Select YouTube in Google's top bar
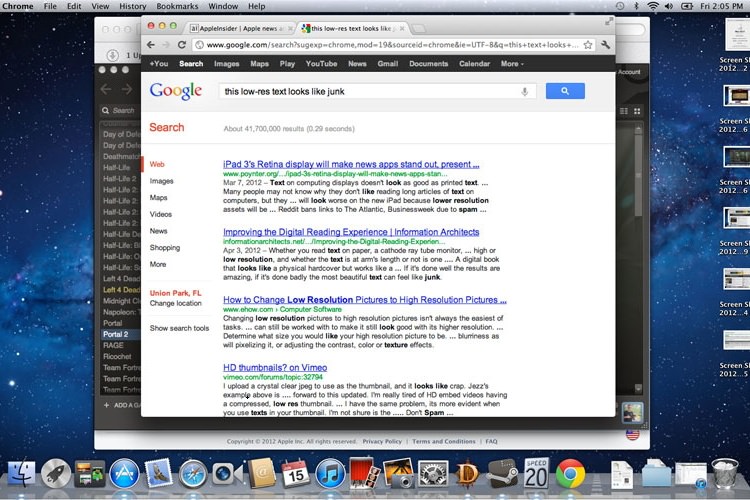This screenshot has width=750, height=500. (321, 64)
